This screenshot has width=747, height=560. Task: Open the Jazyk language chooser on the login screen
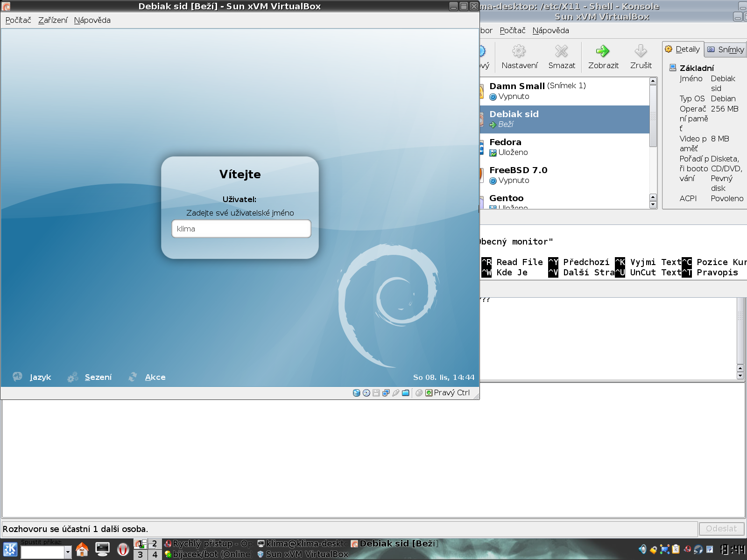click(32, 377)
